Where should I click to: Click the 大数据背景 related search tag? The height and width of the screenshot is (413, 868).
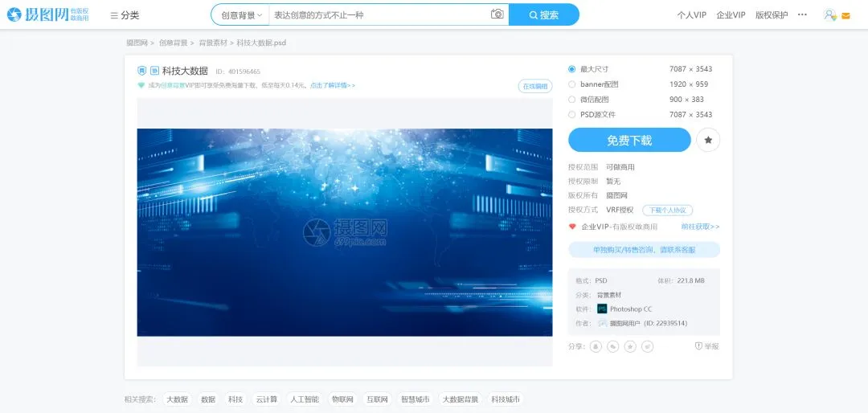pos(460,399)
